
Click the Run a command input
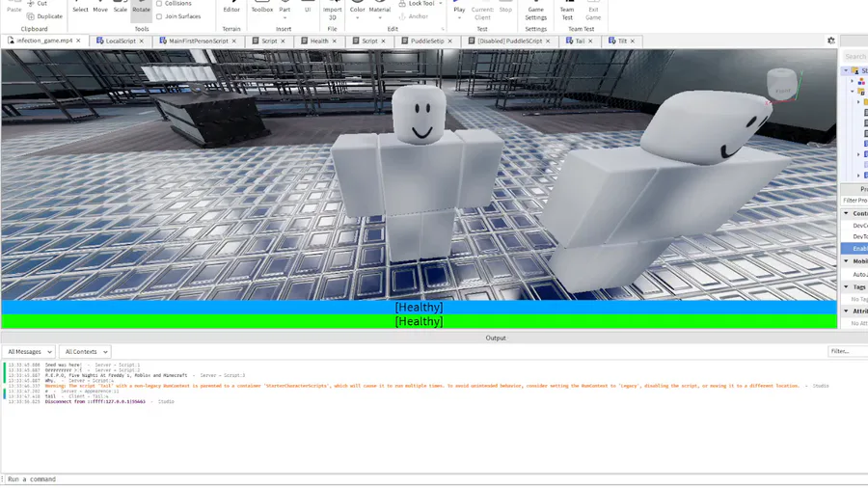(x=434, y=479)
